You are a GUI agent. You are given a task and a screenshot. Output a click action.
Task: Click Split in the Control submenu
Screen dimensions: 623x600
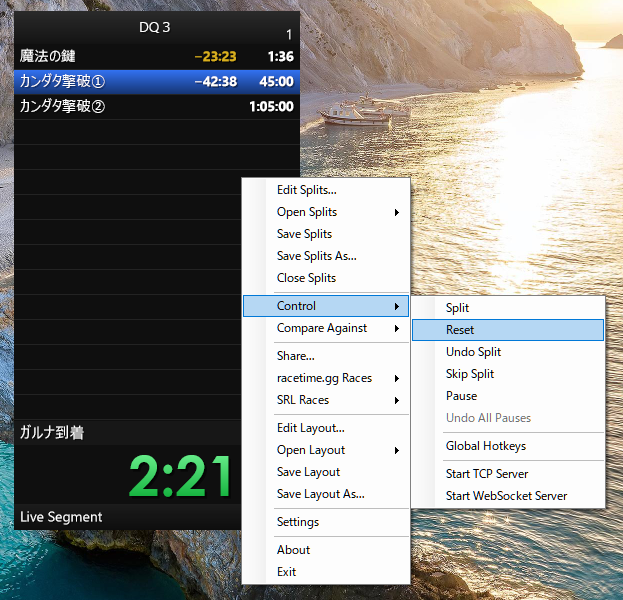click(457, 308)
